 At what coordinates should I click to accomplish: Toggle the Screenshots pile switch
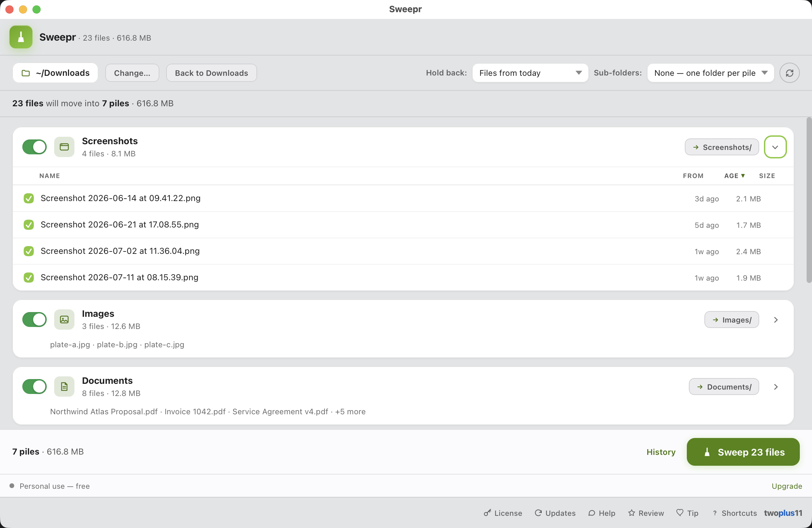coord(35,147)
